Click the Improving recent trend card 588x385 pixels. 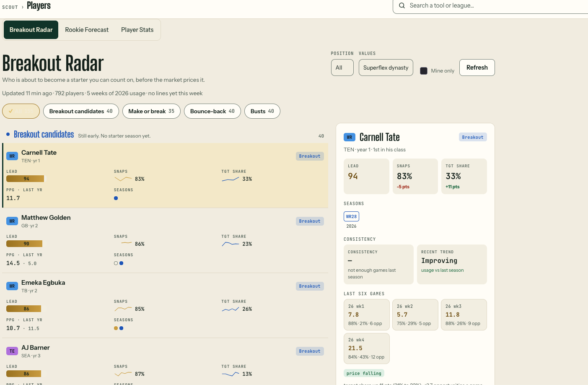click(452, 264)
